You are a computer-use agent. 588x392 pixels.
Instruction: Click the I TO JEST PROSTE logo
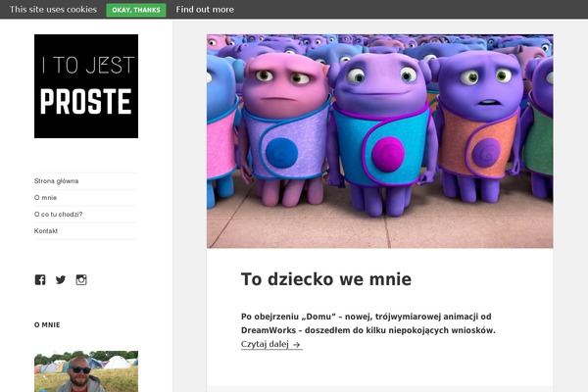[x=86, y=86]
